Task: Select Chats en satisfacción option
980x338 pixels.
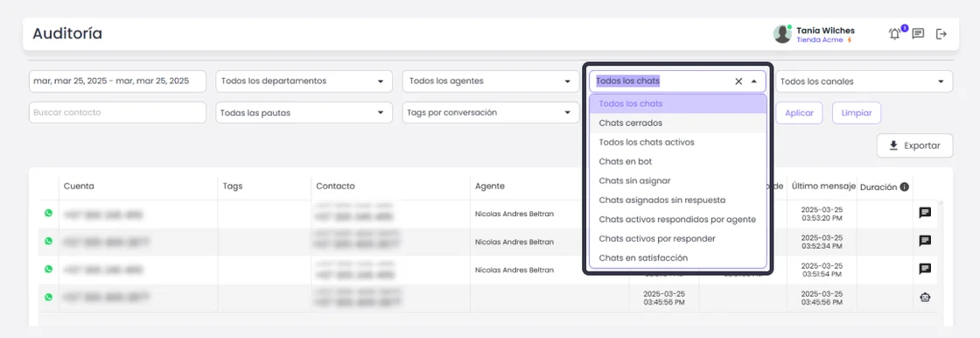Action: (678, 258)
